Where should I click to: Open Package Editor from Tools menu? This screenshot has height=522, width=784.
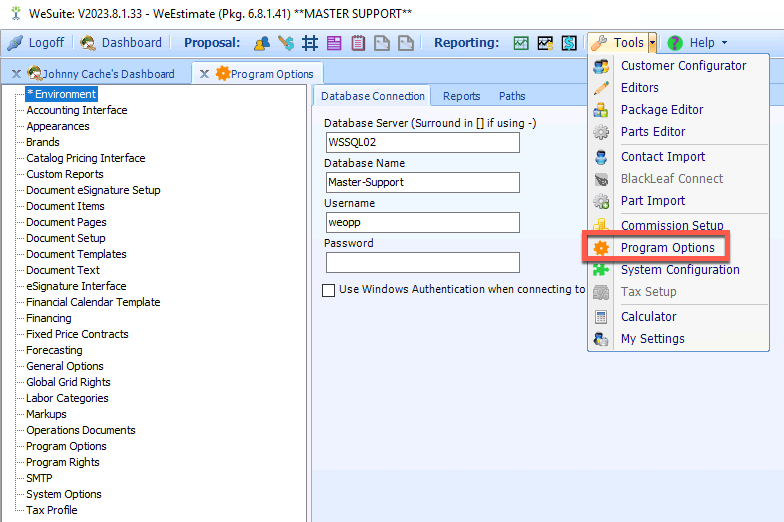coord(678,110)
